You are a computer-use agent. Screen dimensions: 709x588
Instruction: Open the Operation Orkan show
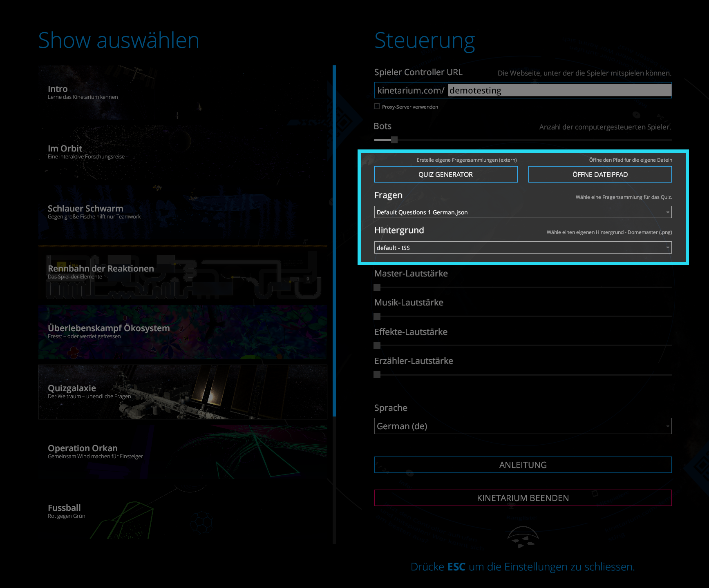pyautogui.click(x=182, y=452)
